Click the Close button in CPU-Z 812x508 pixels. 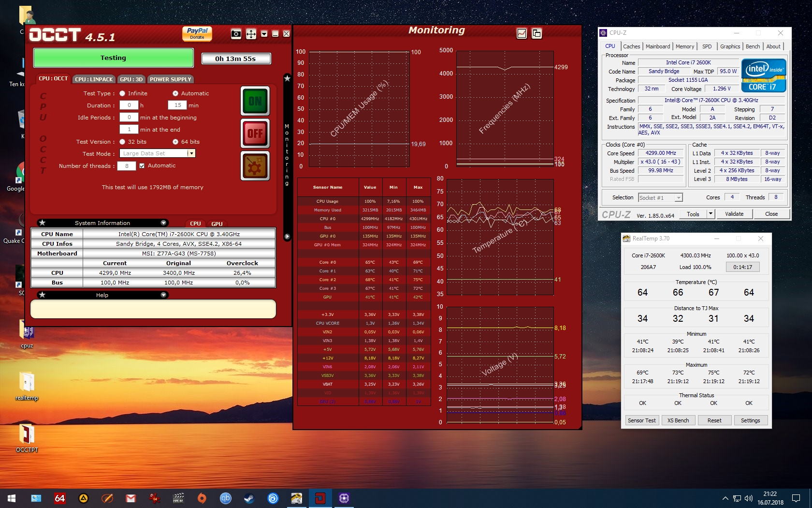click(771, 214)
